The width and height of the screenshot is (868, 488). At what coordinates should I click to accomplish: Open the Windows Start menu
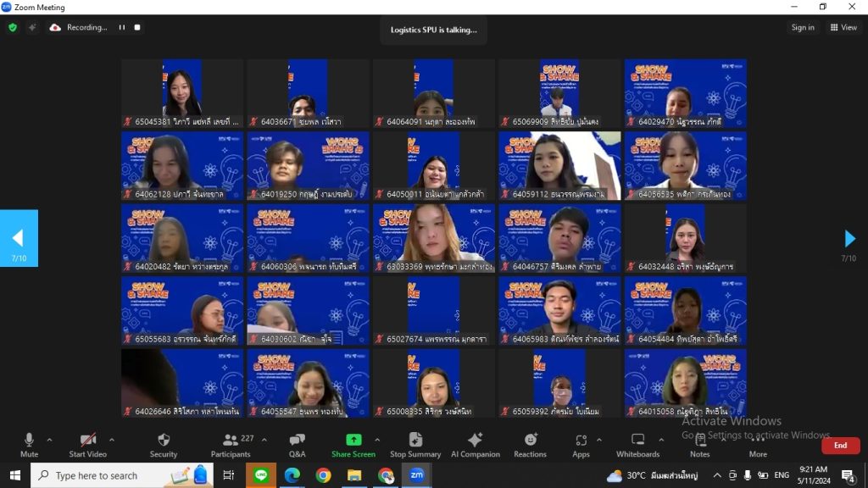15,475
